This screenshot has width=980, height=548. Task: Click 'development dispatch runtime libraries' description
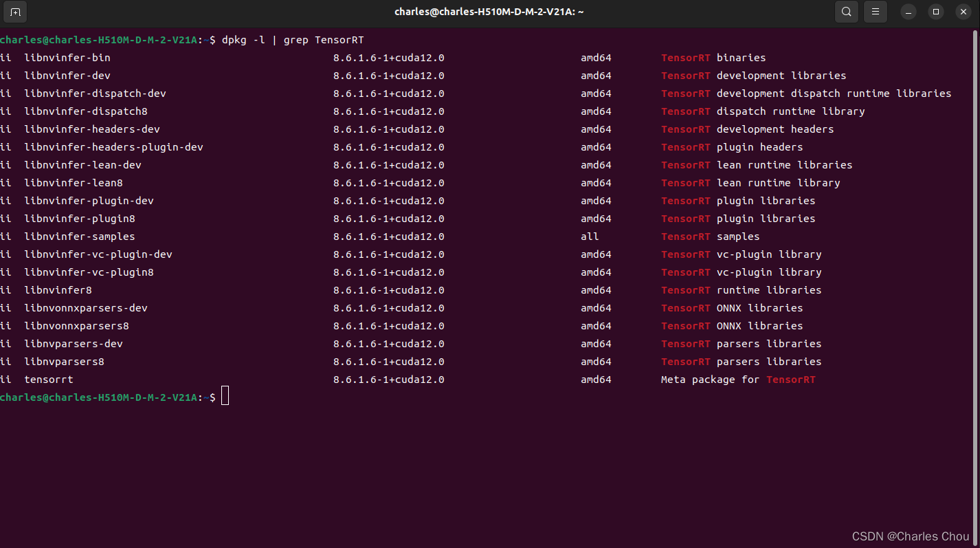coord(834,94)
